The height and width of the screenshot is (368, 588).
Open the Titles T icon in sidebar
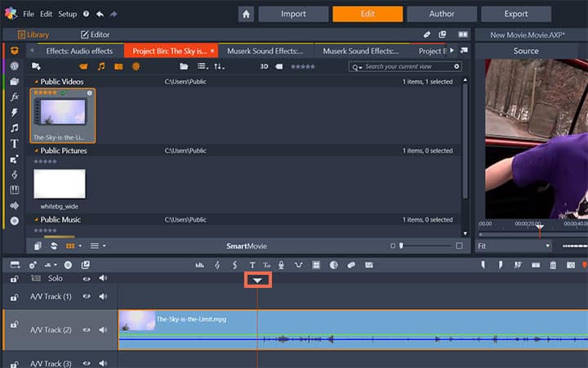[x=14, y=143]
